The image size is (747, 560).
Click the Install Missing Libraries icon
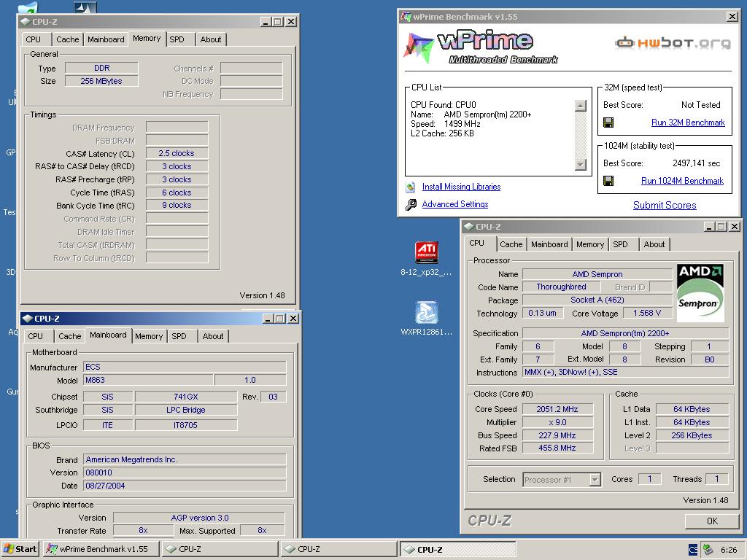[410, 187]
